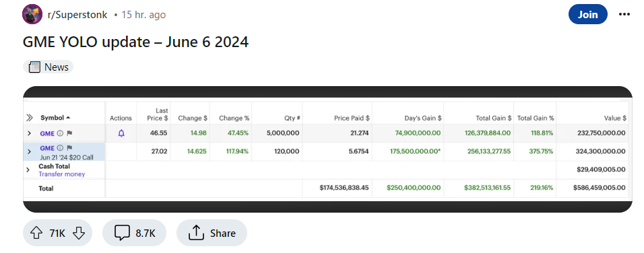The height and width of the screenshot is (253, 644).
Task: Open the GME stock symbol link
Action: coord(47,133)
